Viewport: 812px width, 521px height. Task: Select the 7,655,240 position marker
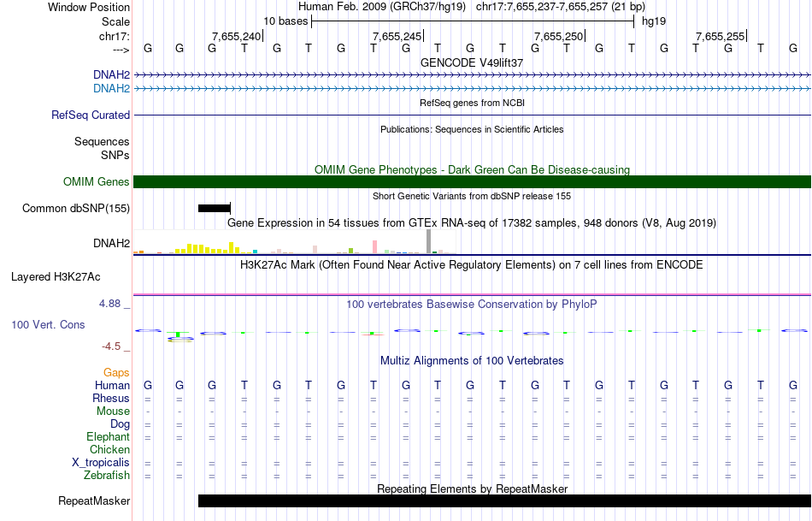(236, 36)
